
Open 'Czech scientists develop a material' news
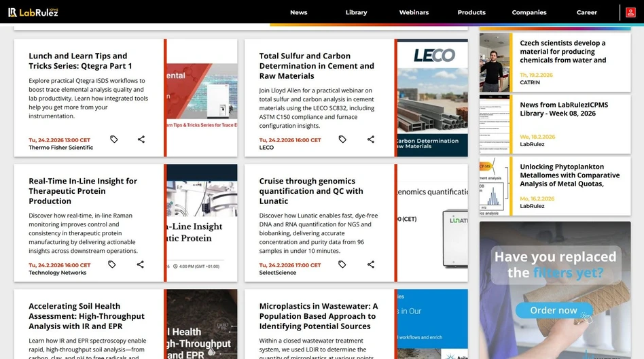click(562, 52)
